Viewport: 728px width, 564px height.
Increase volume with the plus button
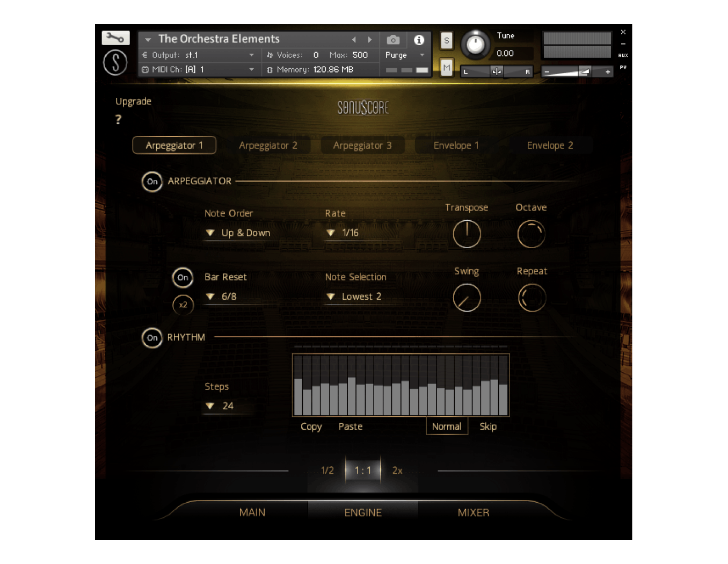pyautogui.click(x=608, y=71)
